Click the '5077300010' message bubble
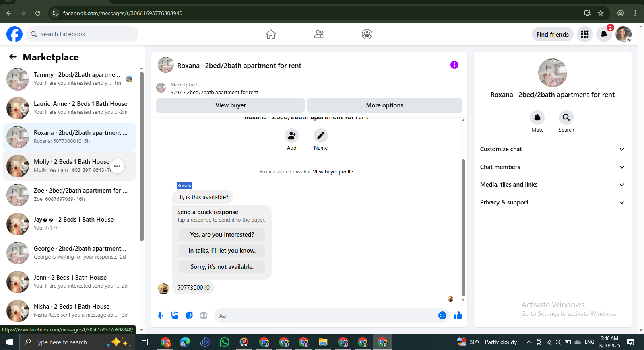This screenshot has height=350, width=644. coord(193,288)
